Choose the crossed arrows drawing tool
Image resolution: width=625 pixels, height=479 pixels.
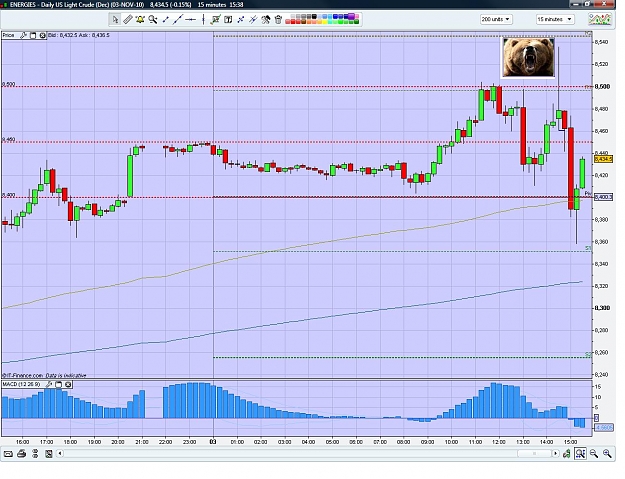[241, 19]
